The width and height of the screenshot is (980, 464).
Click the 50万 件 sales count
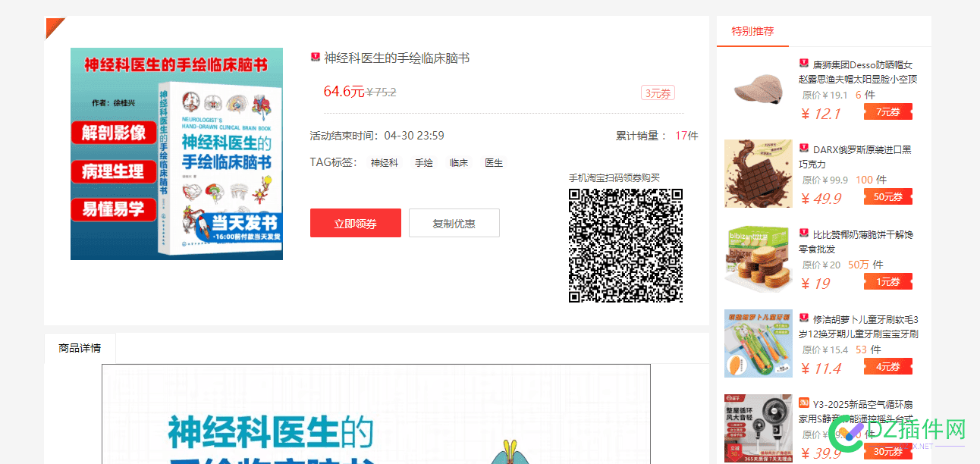point(865,265)
